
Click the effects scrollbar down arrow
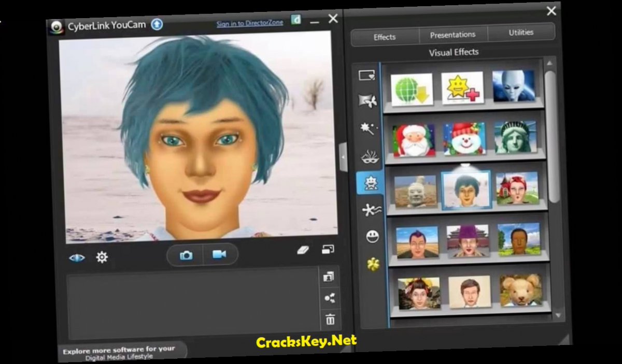click(x=558, y=315)
